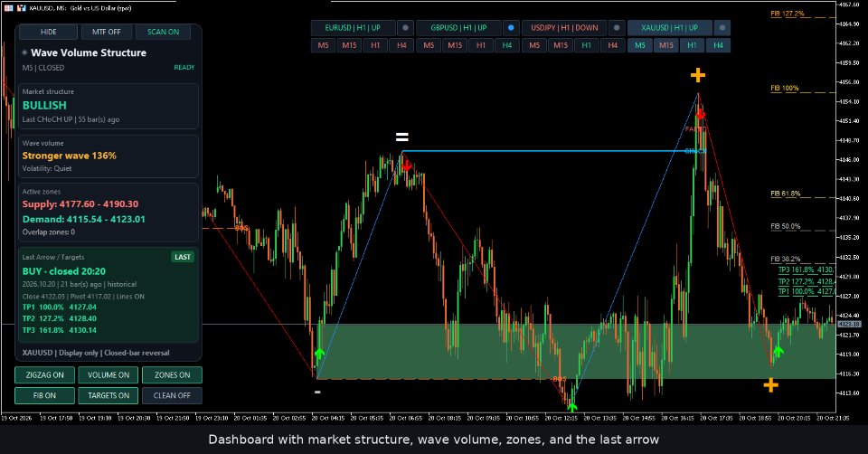Click the FIB 100% level label
This screenshot has height=454, width=868.
pos(785,88)
